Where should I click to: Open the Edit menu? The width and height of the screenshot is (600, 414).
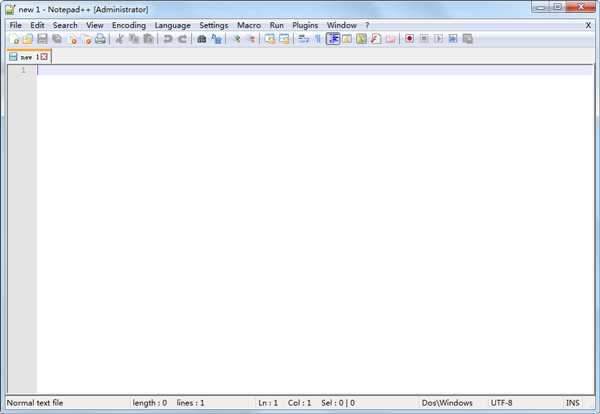[37, 25]
